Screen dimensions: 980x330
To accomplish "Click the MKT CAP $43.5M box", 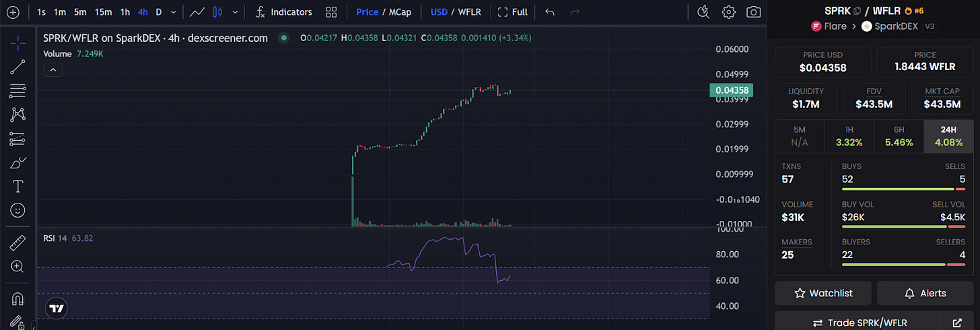I will [942, 98].
